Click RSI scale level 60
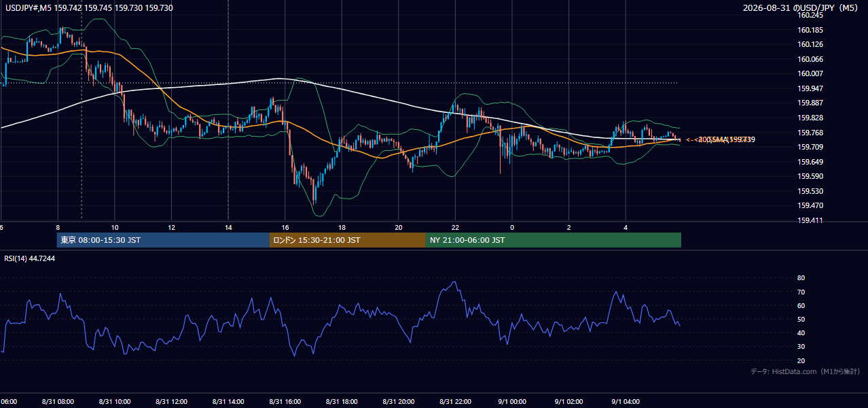 801,305
